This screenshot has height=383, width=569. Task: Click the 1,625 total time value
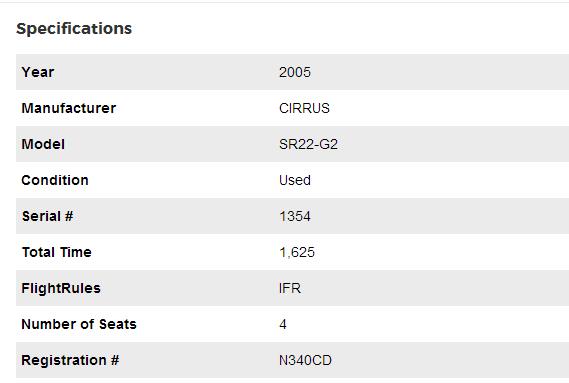[x=297, y=252]
